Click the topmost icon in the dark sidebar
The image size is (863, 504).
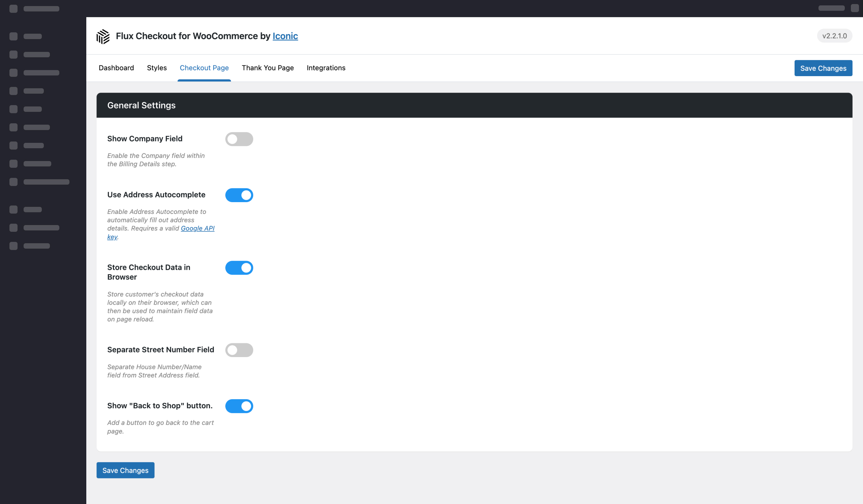pyautogui.click(x=14, y=8)
